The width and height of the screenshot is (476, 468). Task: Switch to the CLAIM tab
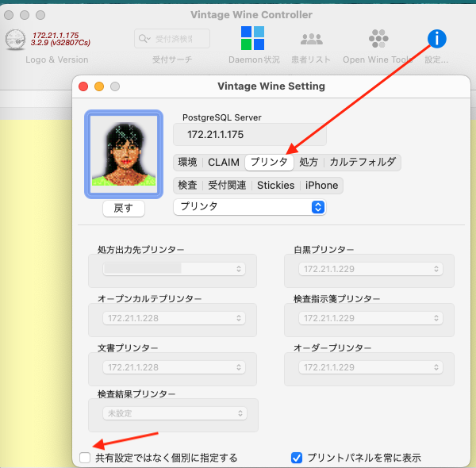(223, 163)
